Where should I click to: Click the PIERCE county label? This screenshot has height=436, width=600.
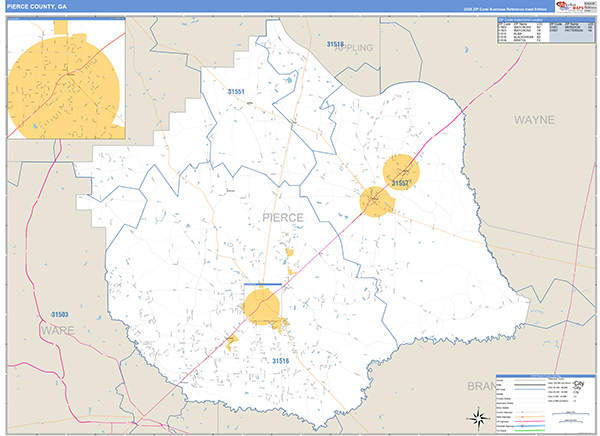coord(283,217)
